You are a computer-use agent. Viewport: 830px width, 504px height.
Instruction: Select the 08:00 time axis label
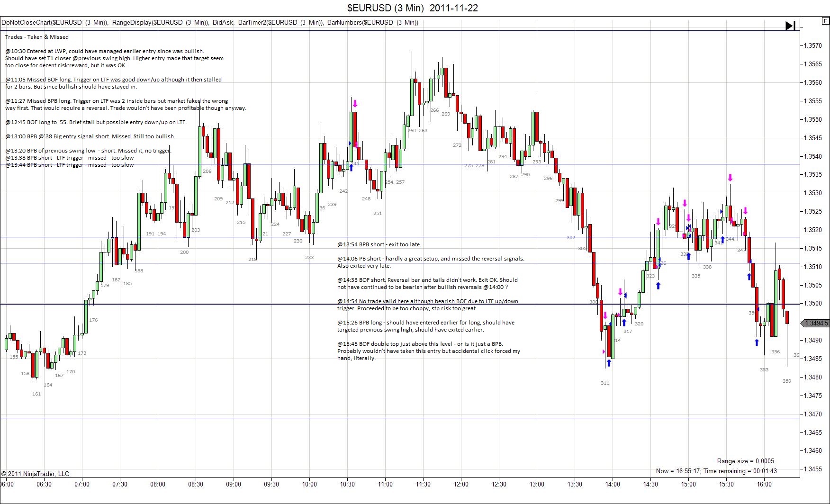[158, 484]
